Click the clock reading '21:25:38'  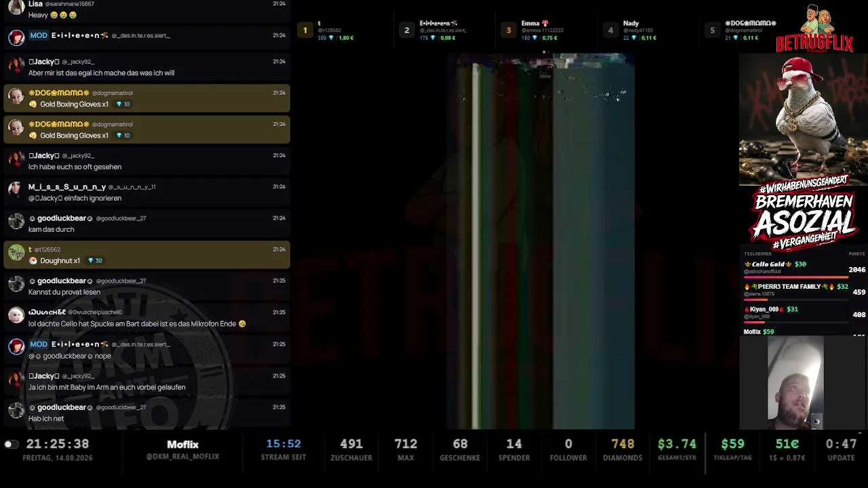coord(58,444)
